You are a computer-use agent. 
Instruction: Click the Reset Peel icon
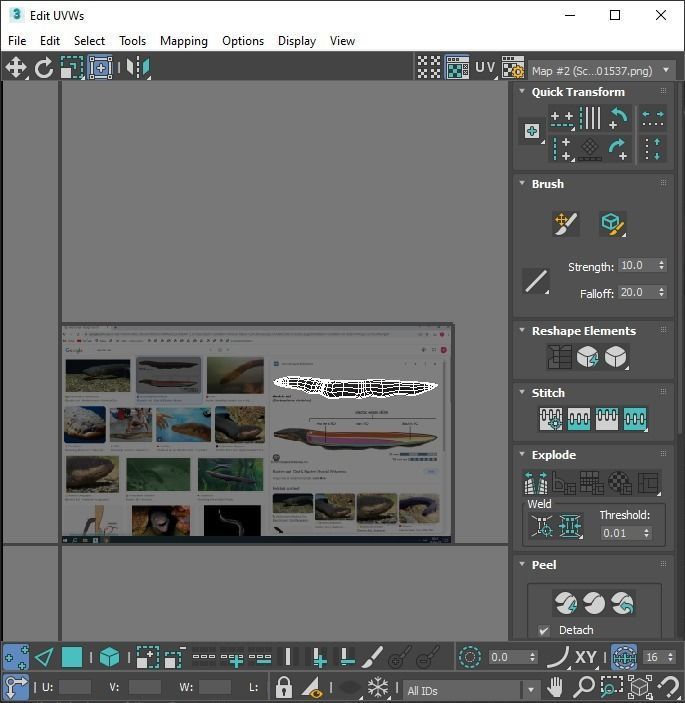point(622,603)
